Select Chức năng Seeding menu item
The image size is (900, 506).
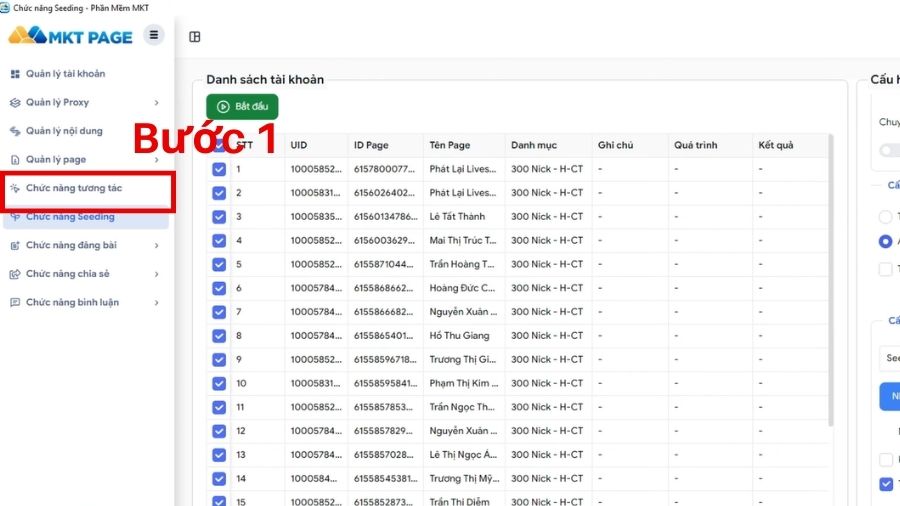point(86,217)
